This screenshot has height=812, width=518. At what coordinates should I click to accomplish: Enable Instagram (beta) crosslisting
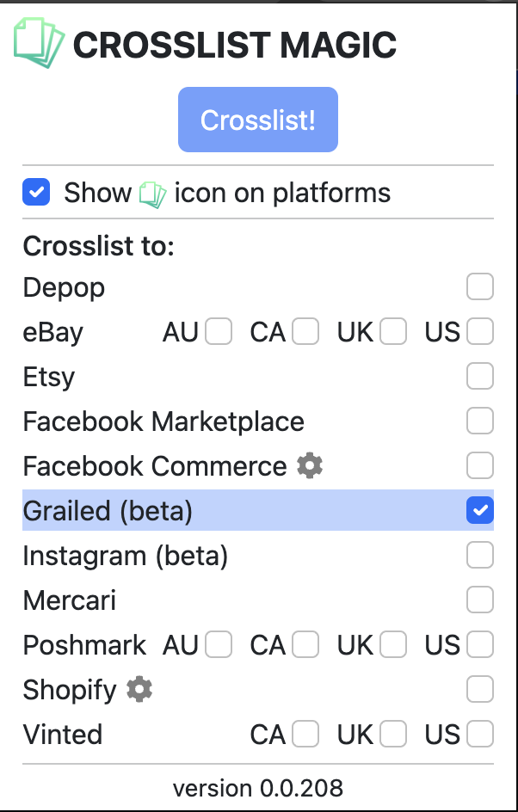pos(479,555)
